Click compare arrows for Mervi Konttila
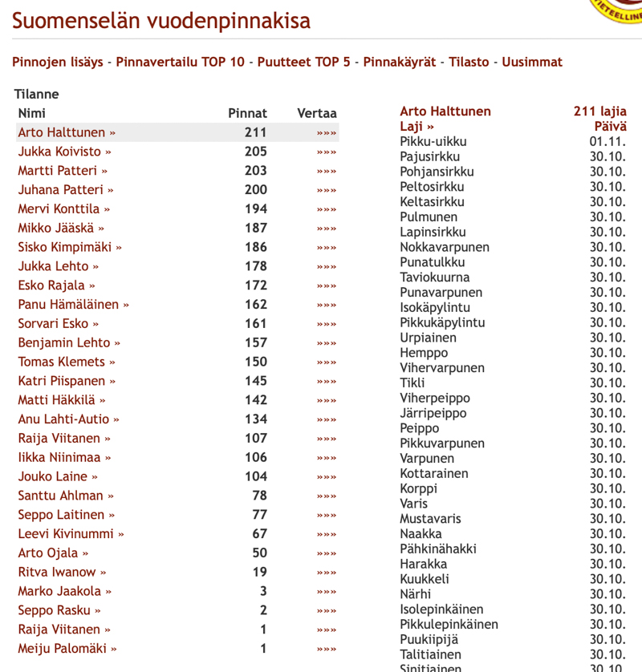This screenshot has width=642, height=672. (x=326, y=210)
